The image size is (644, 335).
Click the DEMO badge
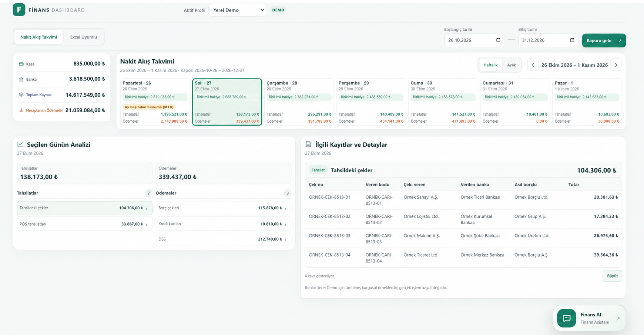278,10
